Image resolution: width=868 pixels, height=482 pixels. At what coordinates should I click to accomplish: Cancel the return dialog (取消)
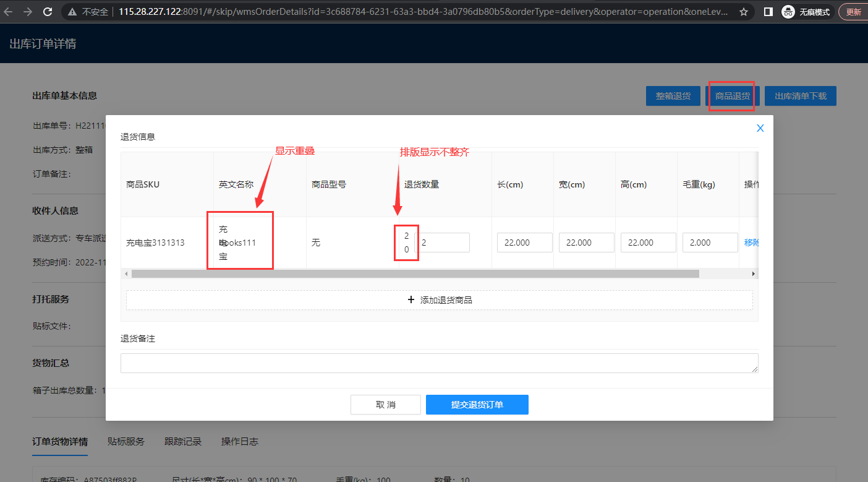pos(385,405)
